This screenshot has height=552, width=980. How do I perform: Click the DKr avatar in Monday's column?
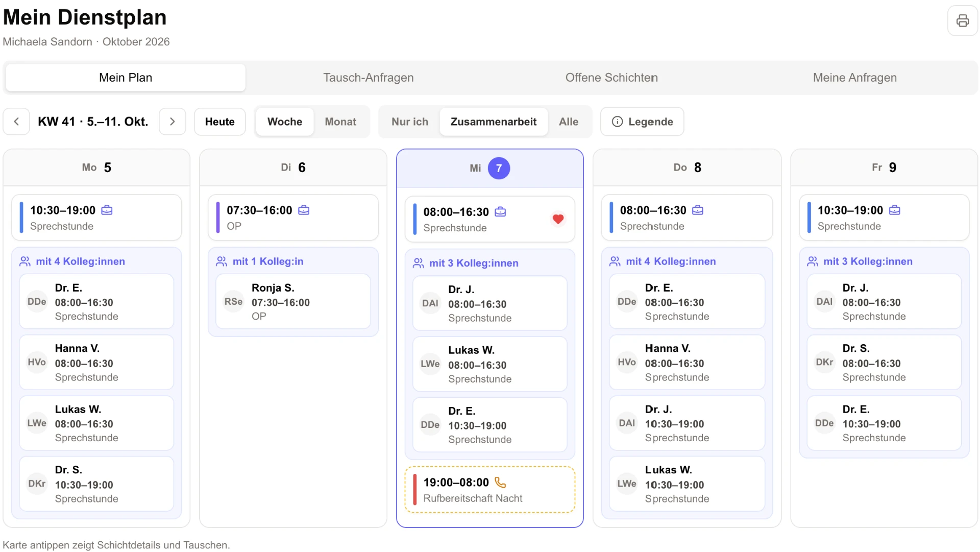point(37,484)
